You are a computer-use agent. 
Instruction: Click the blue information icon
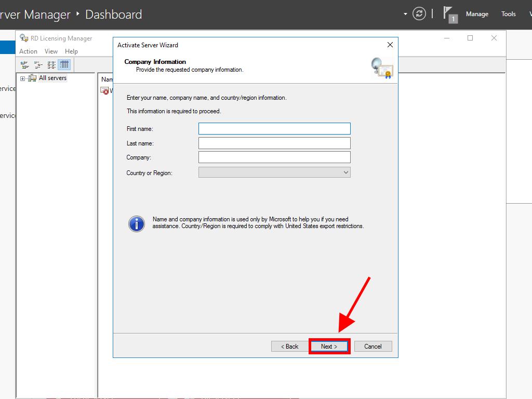click(x=137, y=224)
